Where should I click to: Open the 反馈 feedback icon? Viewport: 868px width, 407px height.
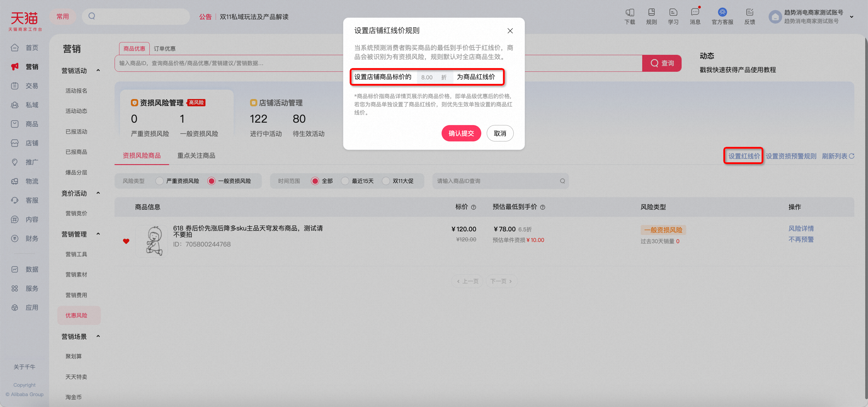pos(749,12)
